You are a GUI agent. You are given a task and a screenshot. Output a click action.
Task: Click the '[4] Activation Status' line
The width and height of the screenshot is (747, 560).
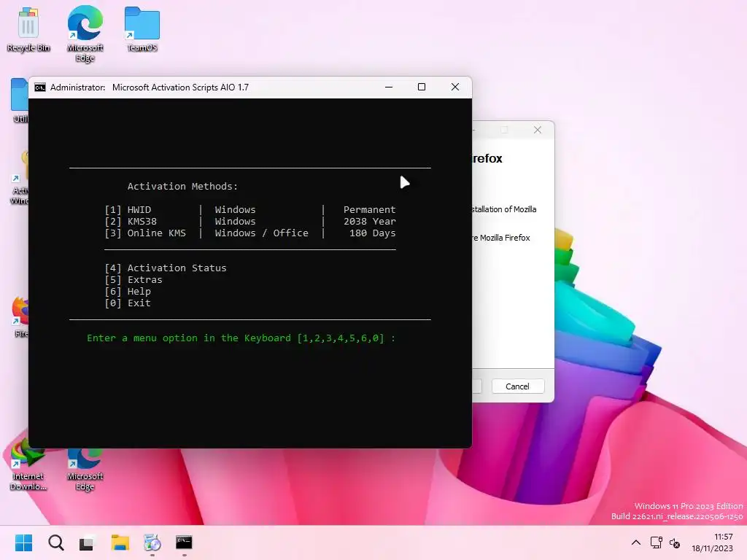166,268
